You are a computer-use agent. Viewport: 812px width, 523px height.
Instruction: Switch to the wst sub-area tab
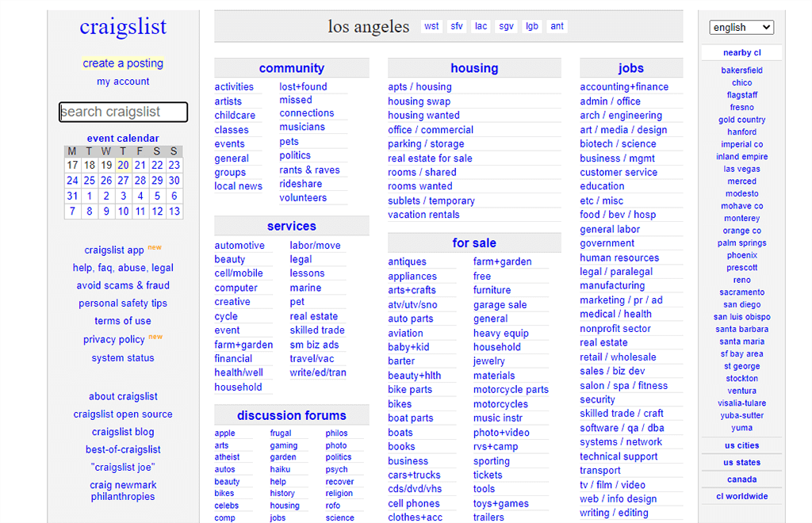click(x=431, y=26)
